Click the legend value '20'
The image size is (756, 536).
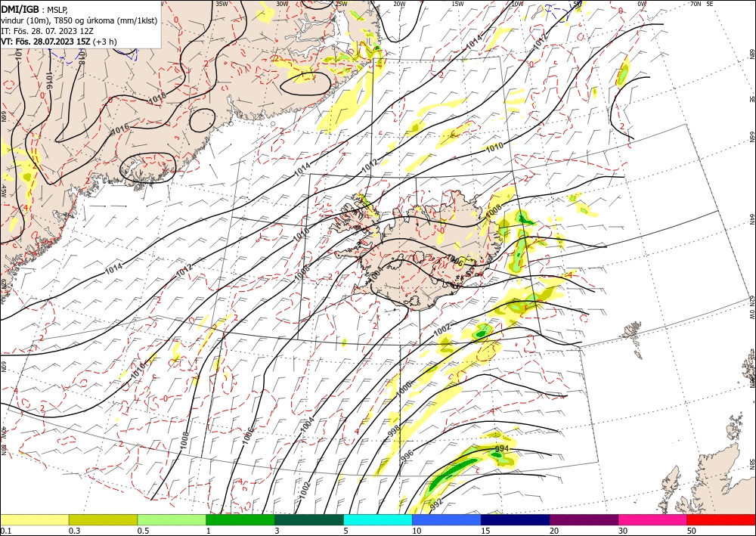pos(554,531)
